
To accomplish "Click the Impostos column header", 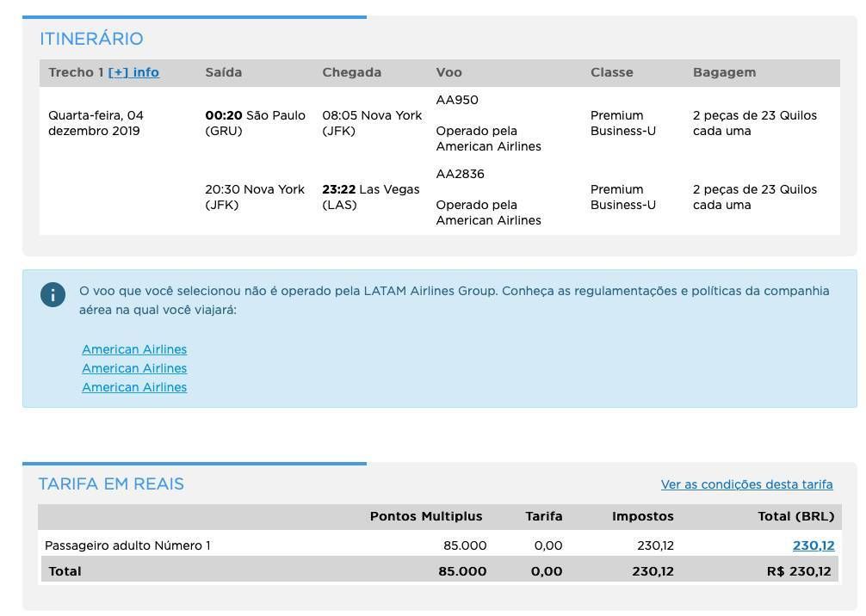I will point(642,516).
